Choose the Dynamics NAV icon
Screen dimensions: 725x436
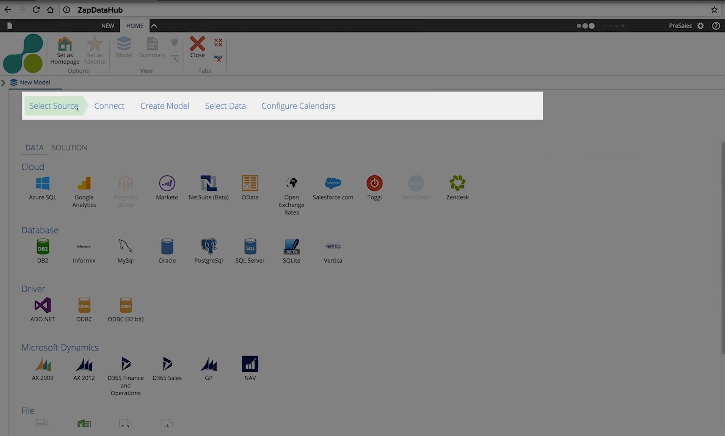tap(250, 368)
